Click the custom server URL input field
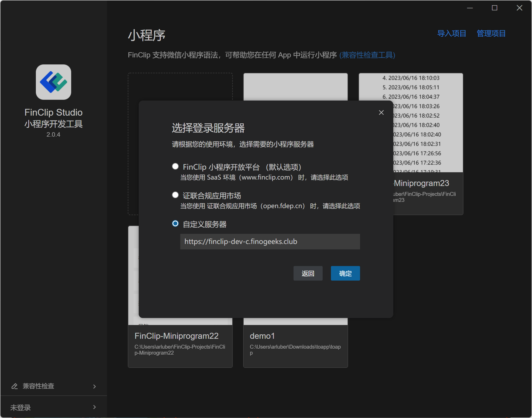 coord(270,242)
